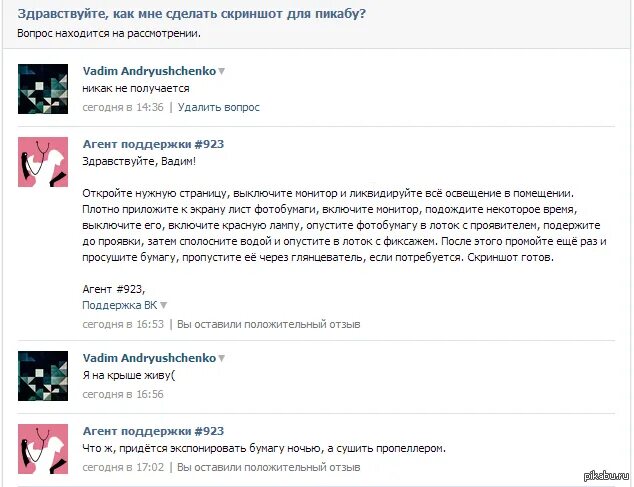
Task: Click the support agent avatar beside the 16:53 reply
Action: [43, 162]
